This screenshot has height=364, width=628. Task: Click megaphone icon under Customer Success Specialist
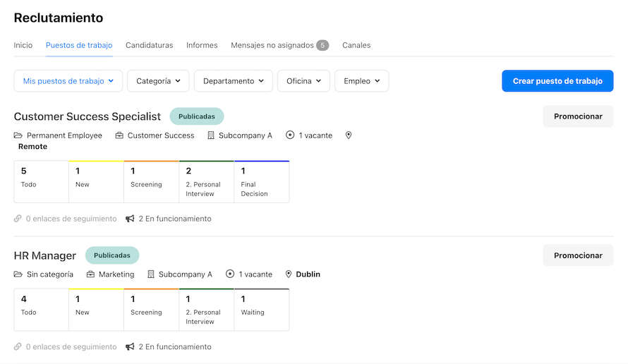pos(130,219)
